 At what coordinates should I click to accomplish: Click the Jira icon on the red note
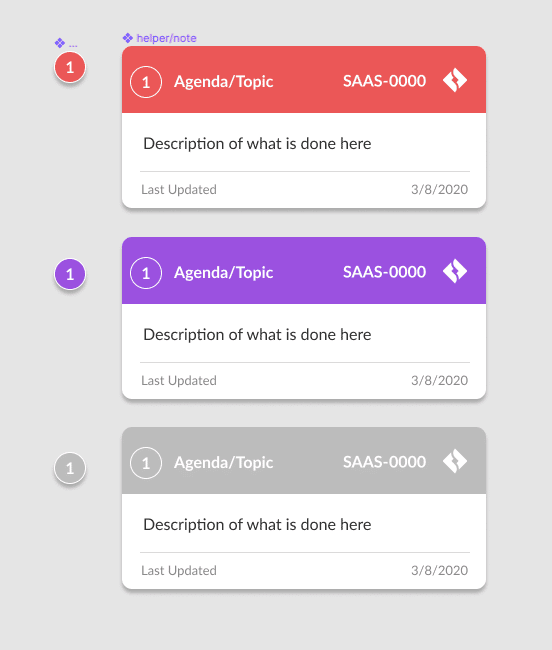point(455,80)
